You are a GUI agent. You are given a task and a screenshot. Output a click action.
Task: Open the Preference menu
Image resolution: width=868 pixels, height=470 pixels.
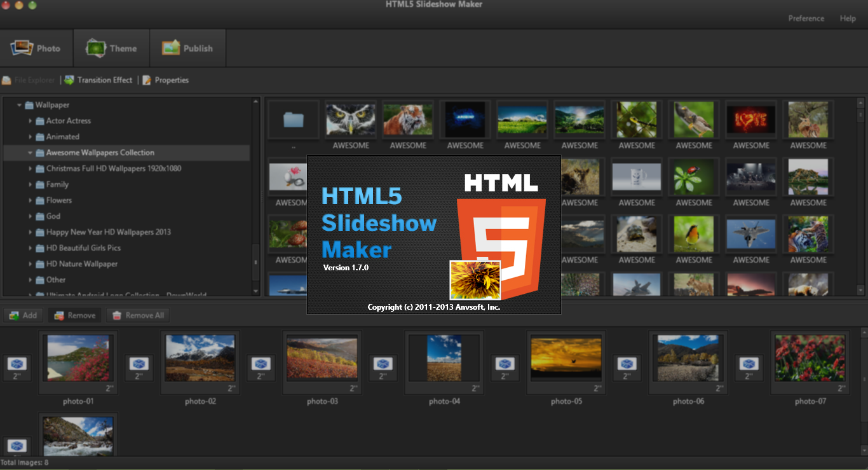(806, 18)
